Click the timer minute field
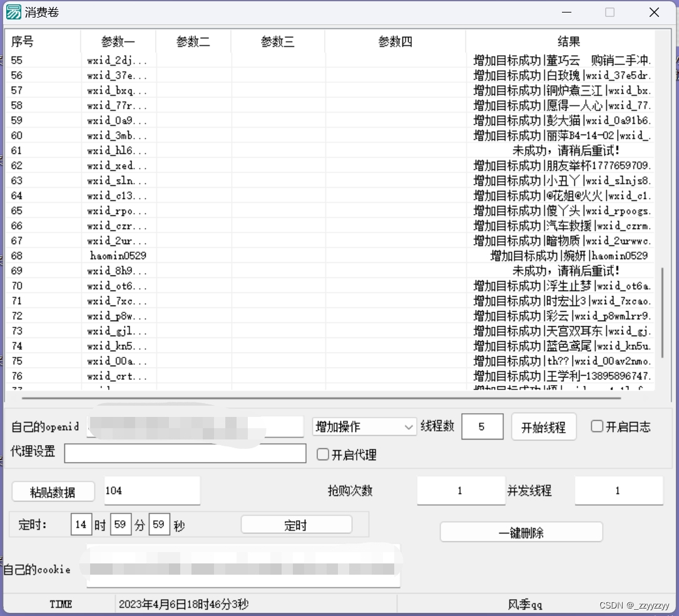The image size is (679, 616). point(120,525)
